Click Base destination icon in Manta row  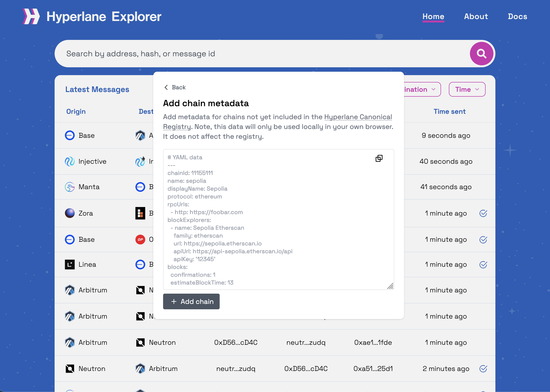[x=140, y=187]
